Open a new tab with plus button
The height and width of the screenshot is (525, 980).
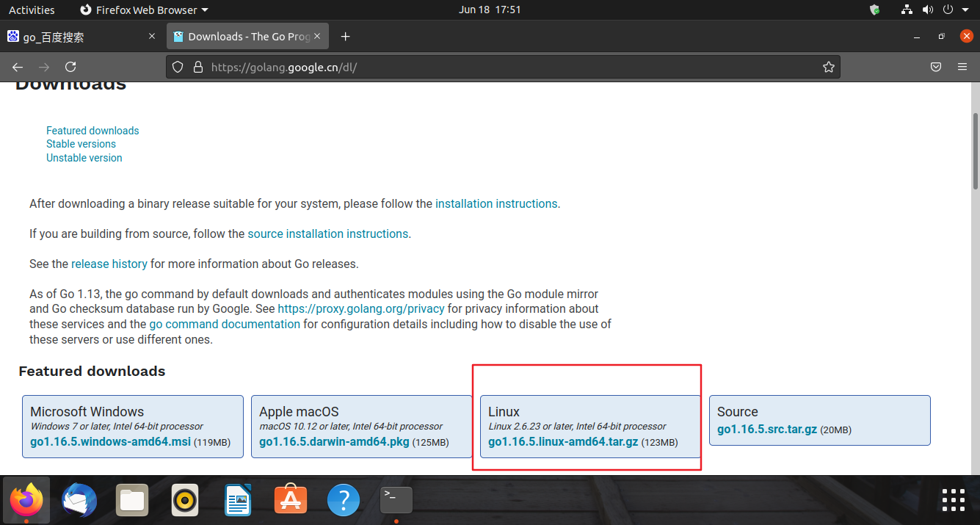[346, 37]
